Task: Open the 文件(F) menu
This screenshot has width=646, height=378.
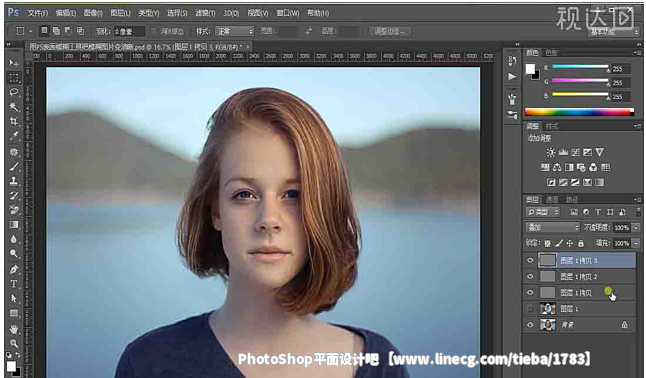Action: [37, 13]
